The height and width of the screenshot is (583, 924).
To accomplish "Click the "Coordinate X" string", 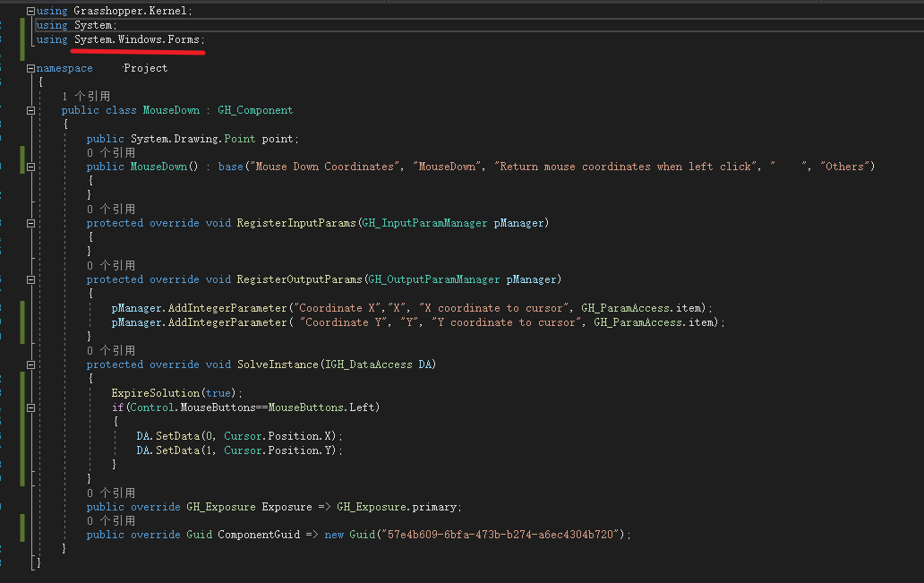I will click(337, 308).
